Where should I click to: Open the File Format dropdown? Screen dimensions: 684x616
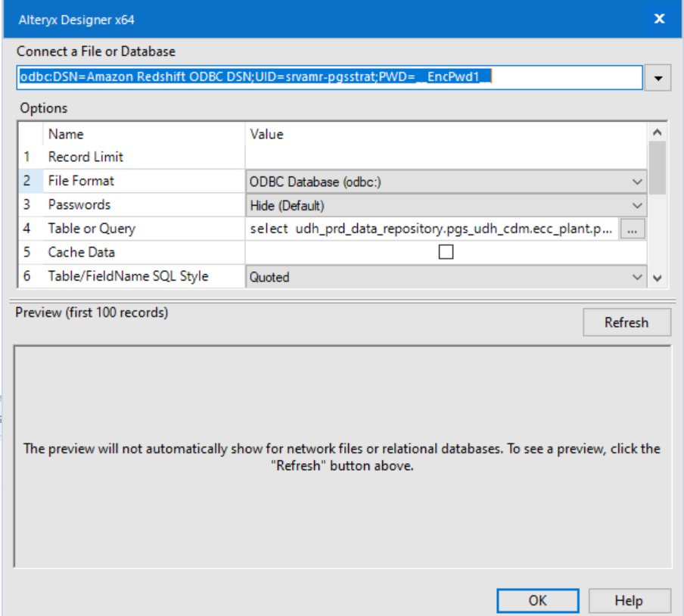point(637,181)
